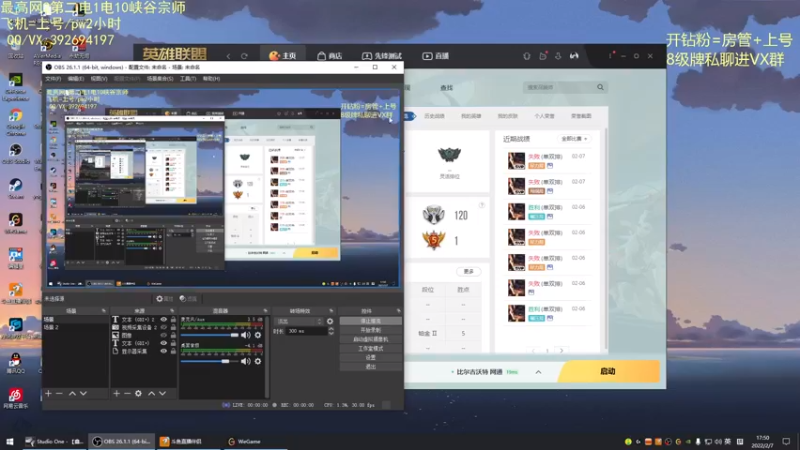Viewport: 800px width, 450px height.
Task: Toggle visibility of 显示器采集 source
Action: [x=164, y=351]
